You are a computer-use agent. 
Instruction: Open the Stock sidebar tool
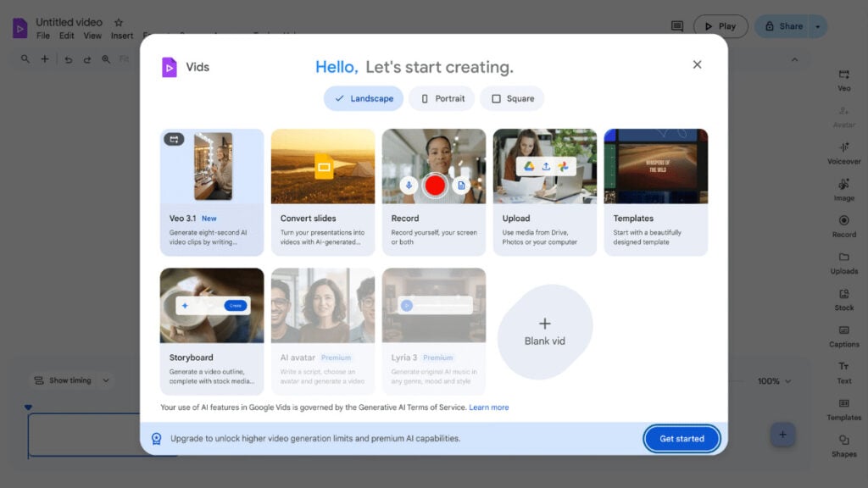[843, 299]
